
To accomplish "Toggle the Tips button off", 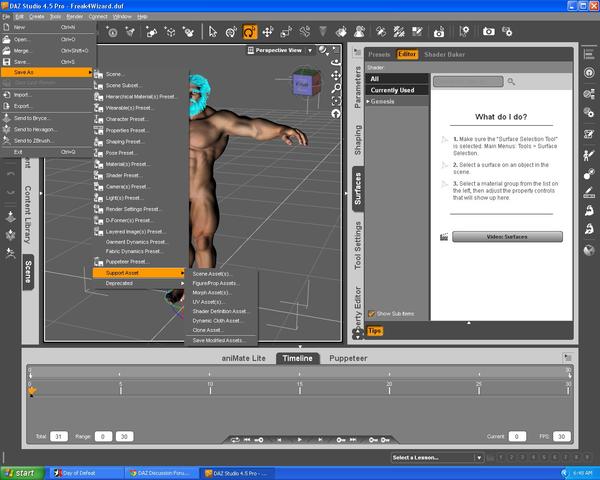I will [375, 331].
